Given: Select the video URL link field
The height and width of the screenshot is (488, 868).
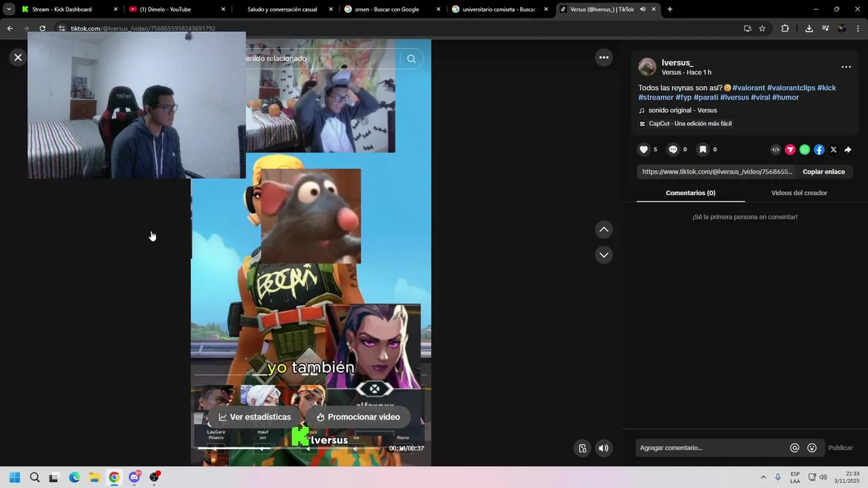Looking at the screenshot, I should (x=716, y=172).
